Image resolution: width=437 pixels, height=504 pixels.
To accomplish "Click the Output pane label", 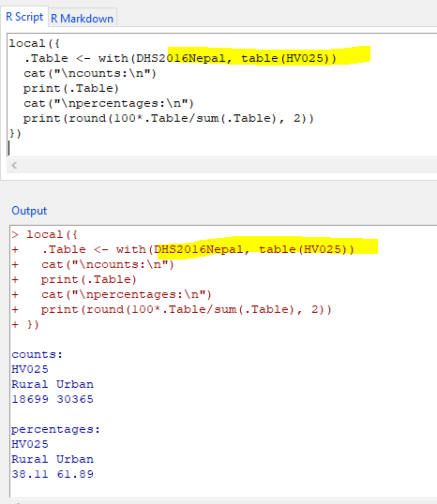I will [x=29, y=211].
